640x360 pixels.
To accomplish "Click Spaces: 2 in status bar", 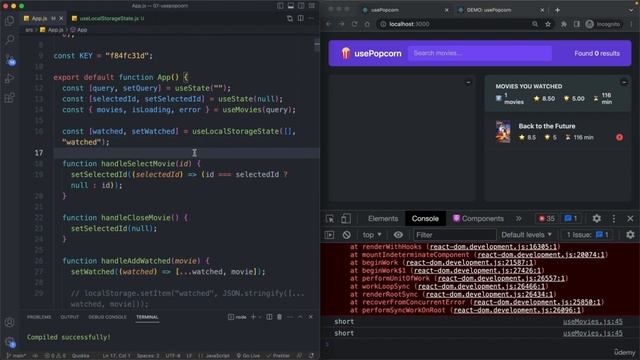I will pos(148,356).
